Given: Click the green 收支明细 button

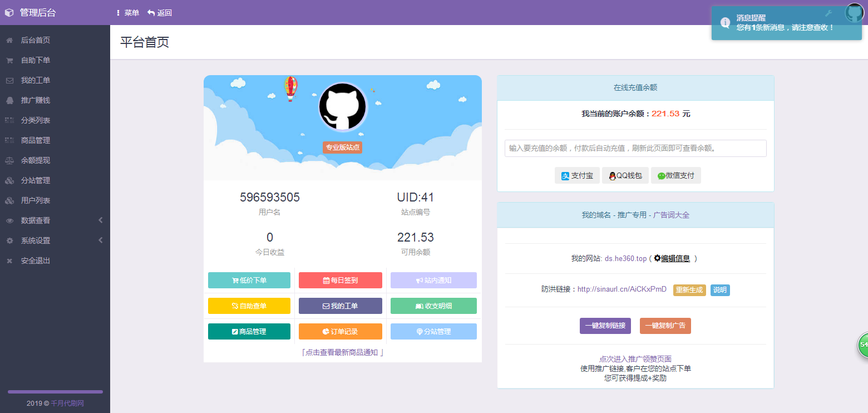Looking at the screenshot, I should point(433,306).
